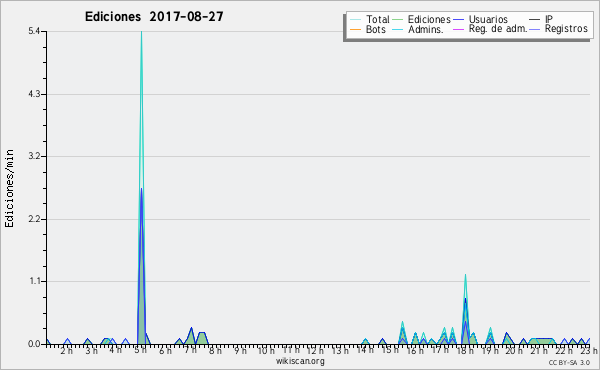Click the "3.2" y-axis value
The height and width of the screenshot is (370, 600).
tap(34, 156)
